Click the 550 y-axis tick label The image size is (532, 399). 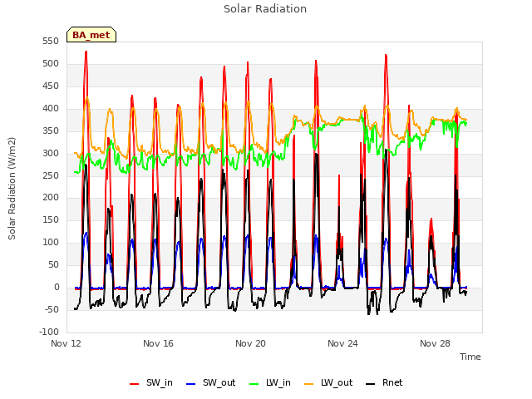point(51,42)
